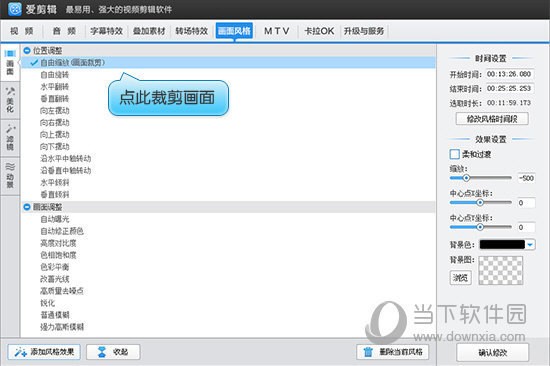Click the 爱剪辑 app logo icon
The image size is (550, 366).
(15, 9)
